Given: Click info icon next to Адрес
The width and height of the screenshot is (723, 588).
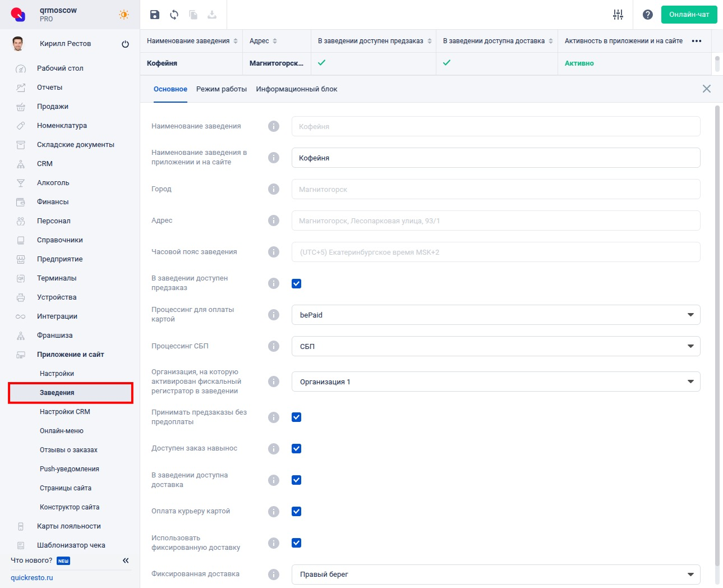Looking at the screenshot, I should pyautogui.click(x=274, y=220).
